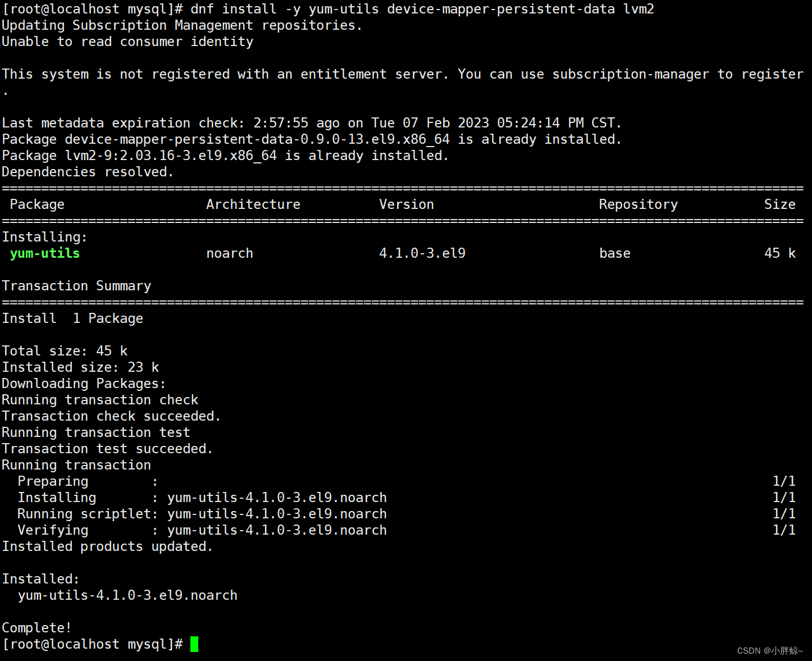The width and height of the screenshot is (812, 661).
Task: Click the 'Last metadata expiration check' line
Action: point(312,123)
